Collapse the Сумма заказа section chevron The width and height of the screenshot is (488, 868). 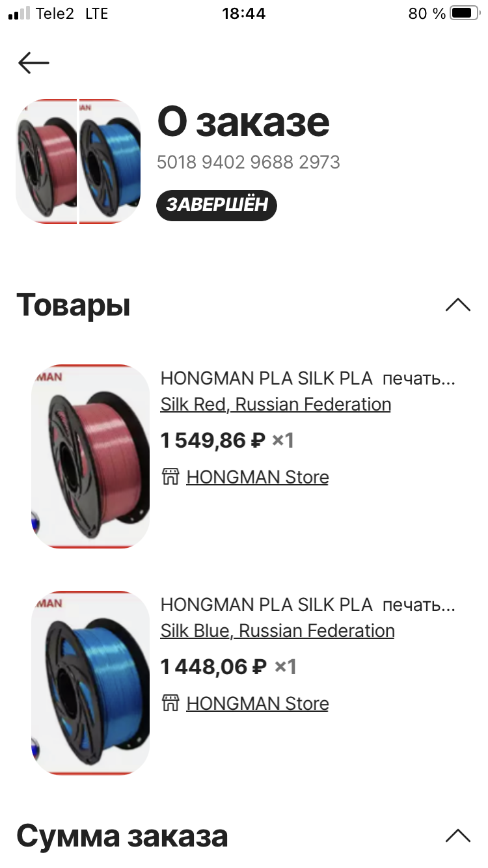458,836
